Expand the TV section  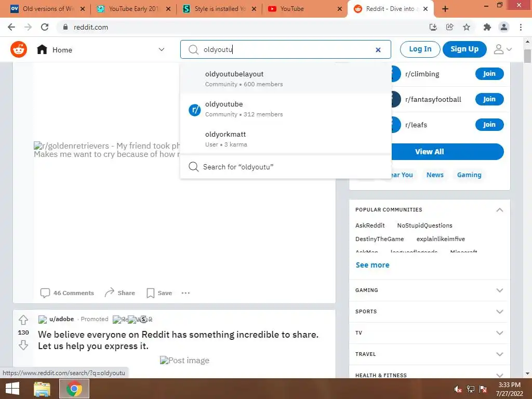pyautogui.click(x=499, y=333)
